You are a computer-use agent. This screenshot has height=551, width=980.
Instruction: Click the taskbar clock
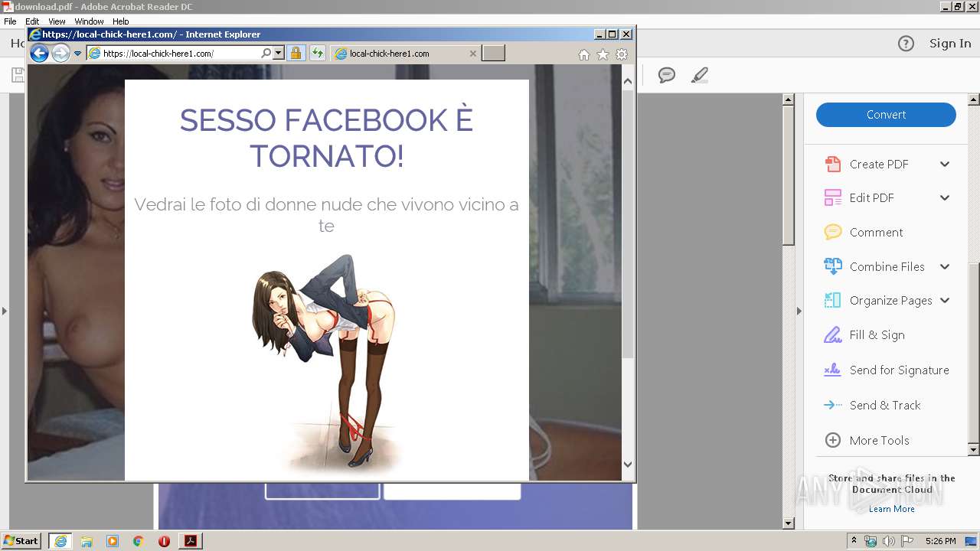940,541
